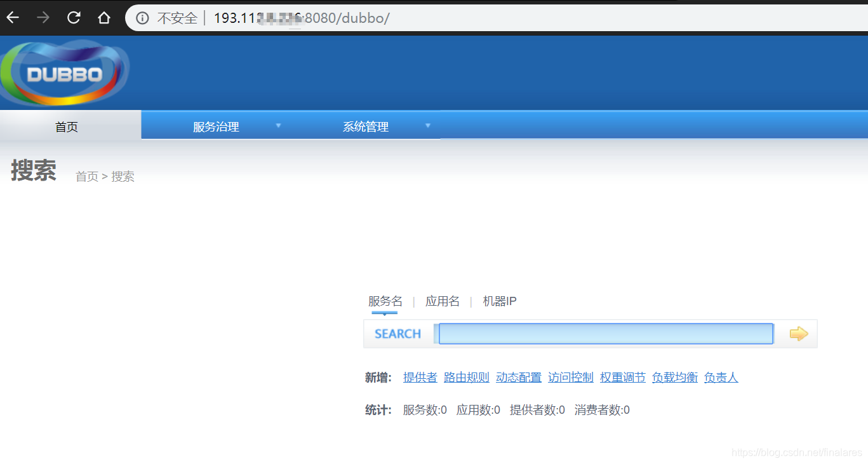Switch search type to 服务名
Viewport: 868px width, 464px height.
coord(385,301)
